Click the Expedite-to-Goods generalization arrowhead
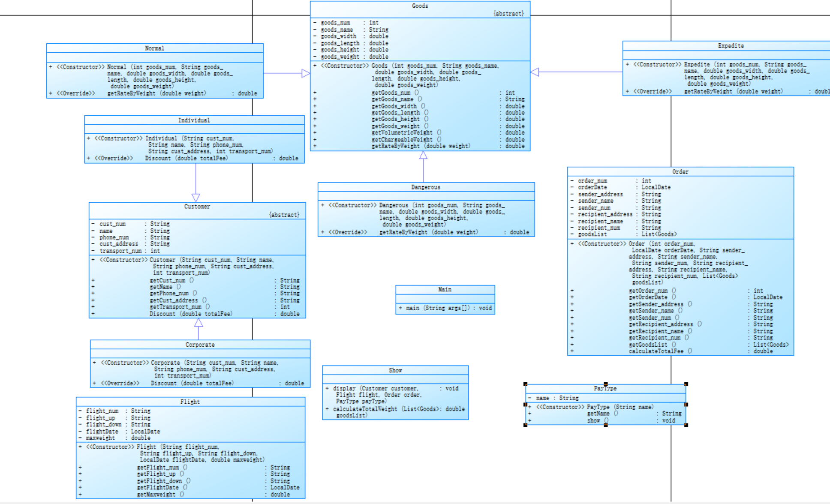830x504 pixels. (x=535, y=72)
